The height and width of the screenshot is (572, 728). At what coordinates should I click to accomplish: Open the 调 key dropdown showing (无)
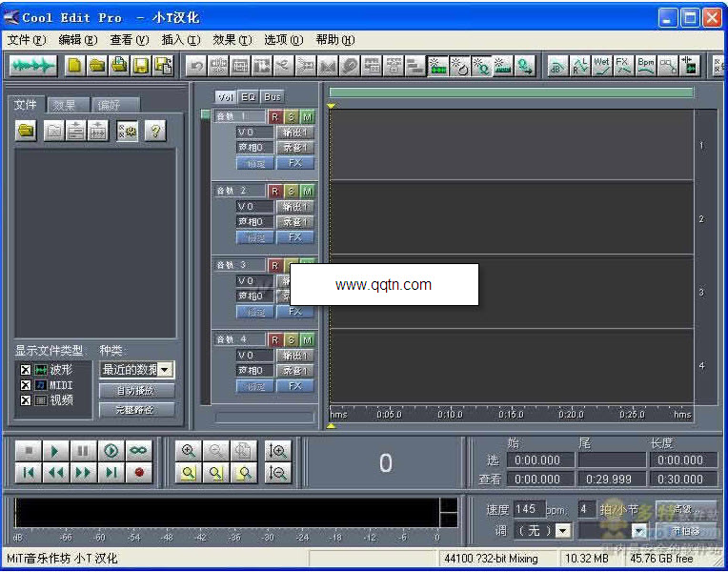(x=563, y=531)
